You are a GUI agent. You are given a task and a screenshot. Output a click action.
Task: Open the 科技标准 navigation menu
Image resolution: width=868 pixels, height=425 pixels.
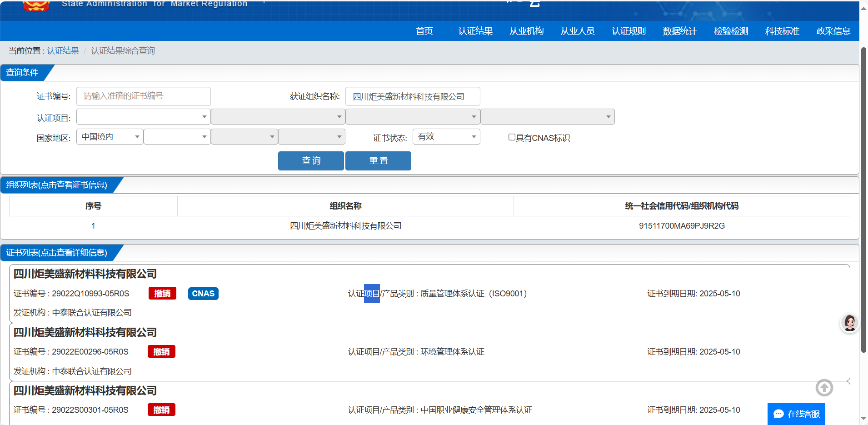point(782,31)
